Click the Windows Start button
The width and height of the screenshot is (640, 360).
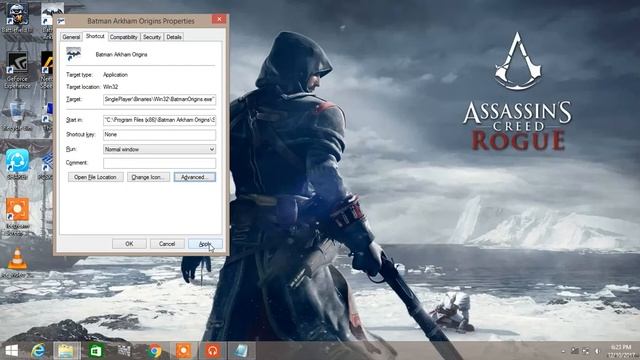[x=11, y=351]
